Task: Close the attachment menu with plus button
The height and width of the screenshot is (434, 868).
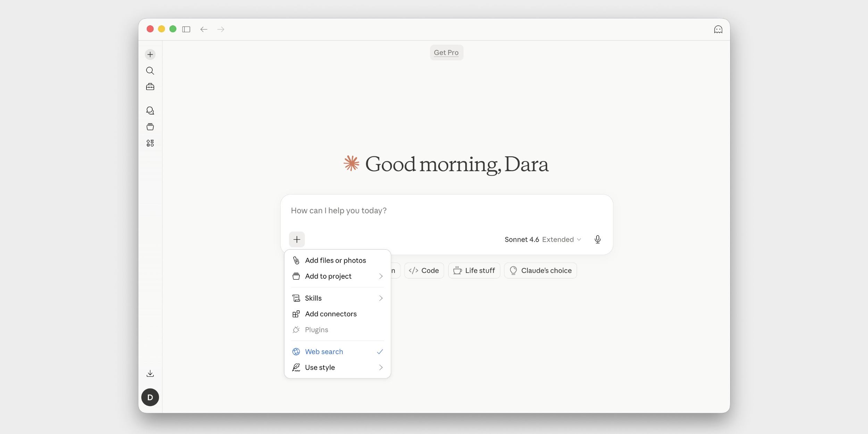Action: 297,240
